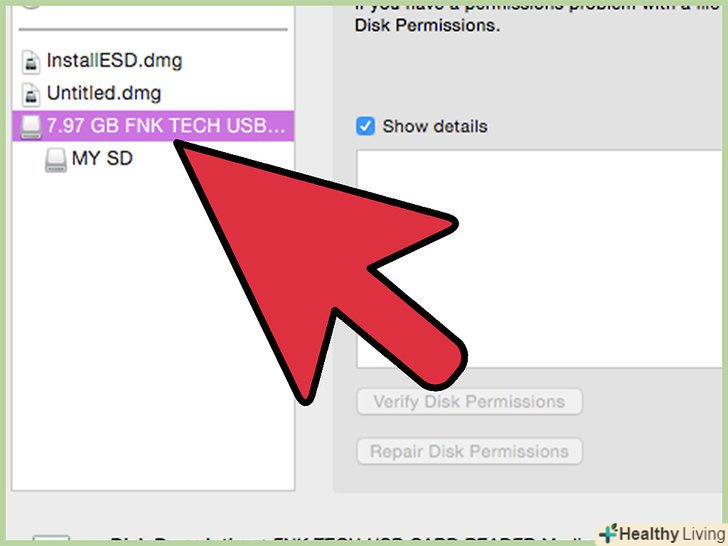728x546 pixels.
Task: Click the drive icon beside Disk Description
Action: coord(51,540)
